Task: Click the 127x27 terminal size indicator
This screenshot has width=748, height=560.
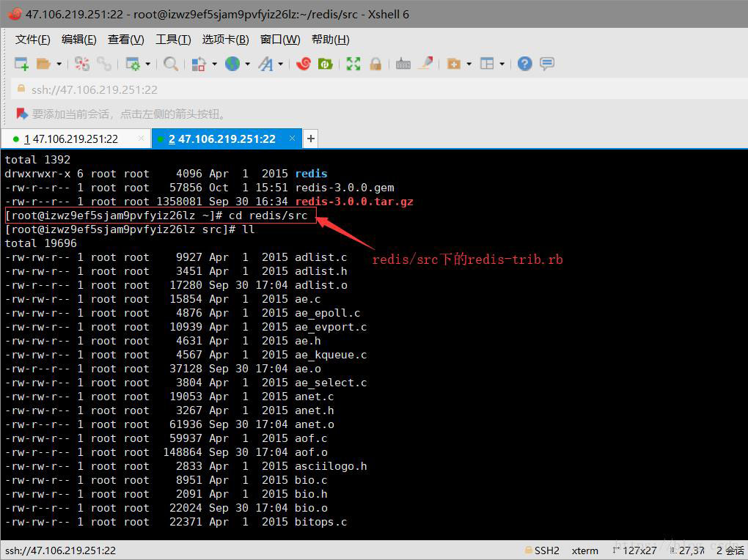Action: pyautogui.click(x=635, y=550)
